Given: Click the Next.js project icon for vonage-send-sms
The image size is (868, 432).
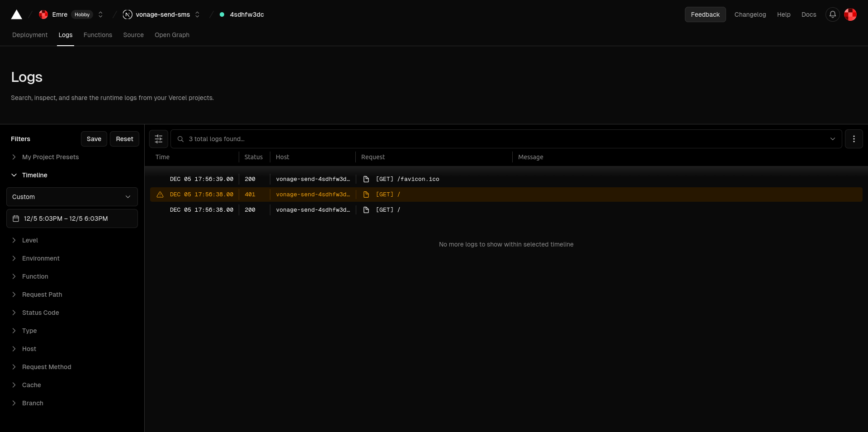Looking at the screenshot, I should 127,14.
